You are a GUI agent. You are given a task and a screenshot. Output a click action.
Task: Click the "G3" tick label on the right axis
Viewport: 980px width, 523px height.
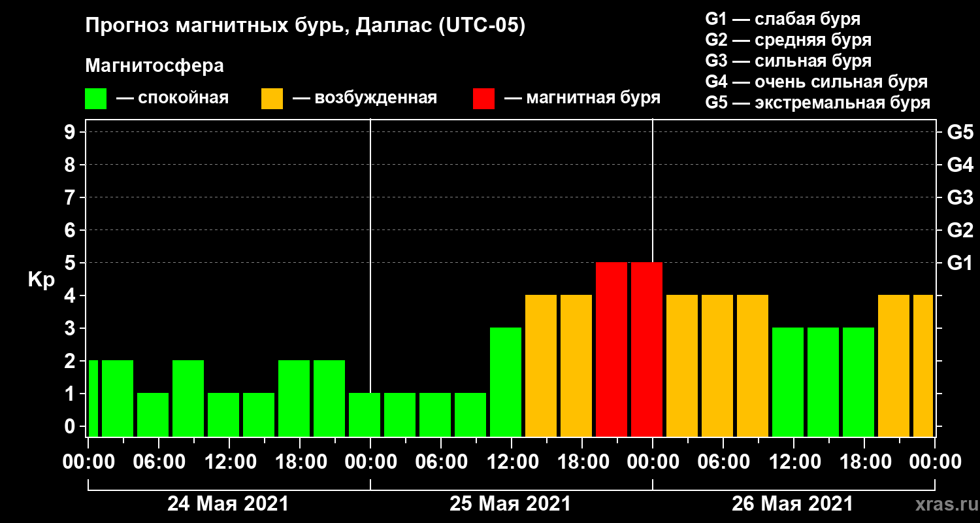point(960,197)
